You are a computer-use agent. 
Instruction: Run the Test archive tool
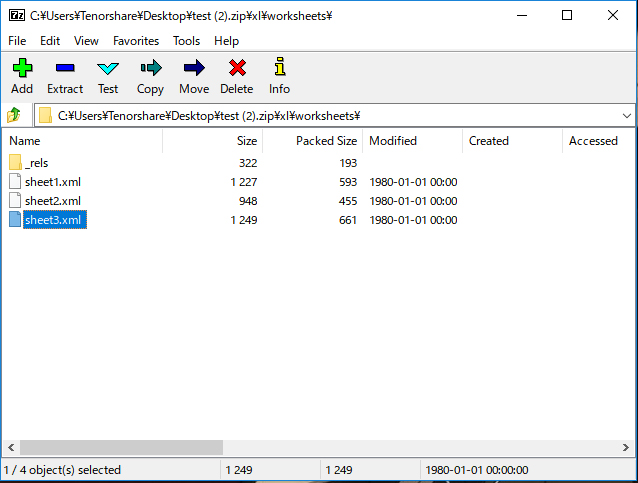[108, 69]
